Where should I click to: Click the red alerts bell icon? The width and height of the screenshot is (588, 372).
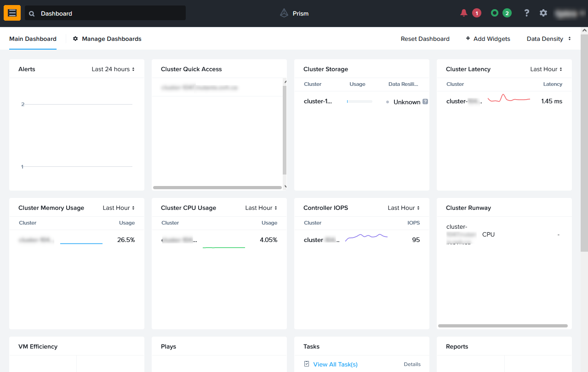click(464, 13)
